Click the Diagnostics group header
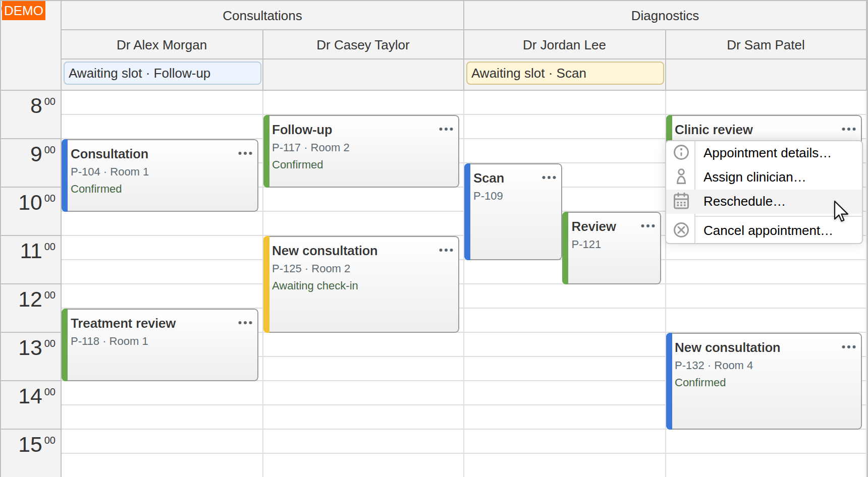This screenshot has width=868, height=477. point(665,16)
